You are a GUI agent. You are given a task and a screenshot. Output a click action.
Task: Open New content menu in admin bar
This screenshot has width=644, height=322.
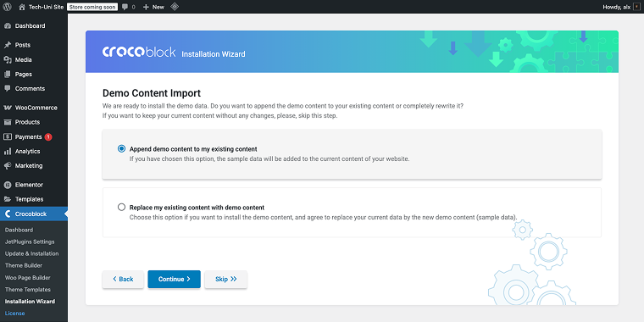point(153,7)
